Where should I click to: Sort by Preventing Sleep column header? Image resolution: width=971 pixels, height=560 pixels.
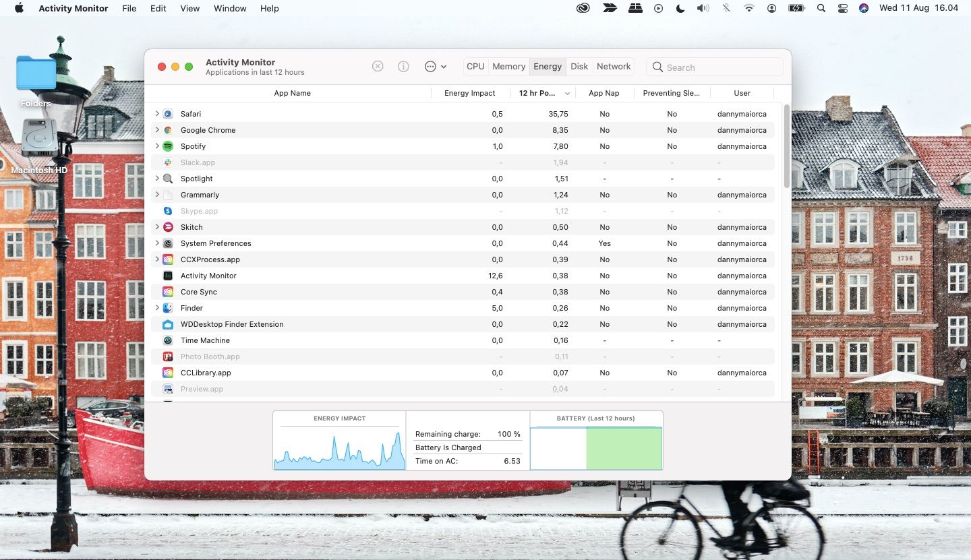672,93
